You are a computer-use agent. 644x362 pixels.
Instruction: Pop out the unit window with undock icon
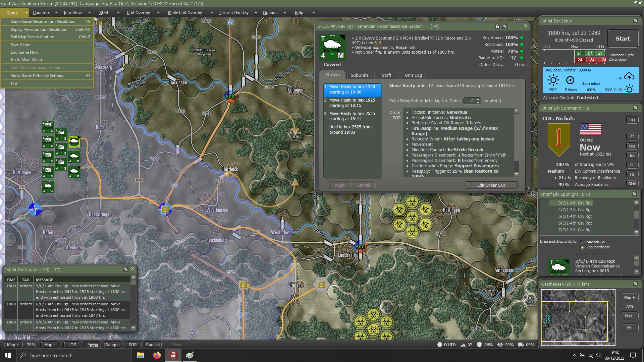(x=505, y=26)
